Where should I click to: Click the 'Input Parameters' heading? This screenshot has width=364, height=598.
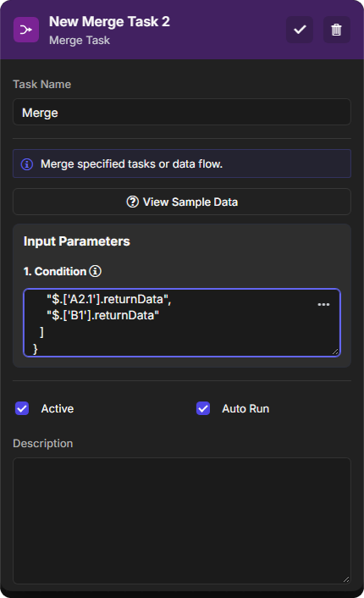click(x=77, y=241)
